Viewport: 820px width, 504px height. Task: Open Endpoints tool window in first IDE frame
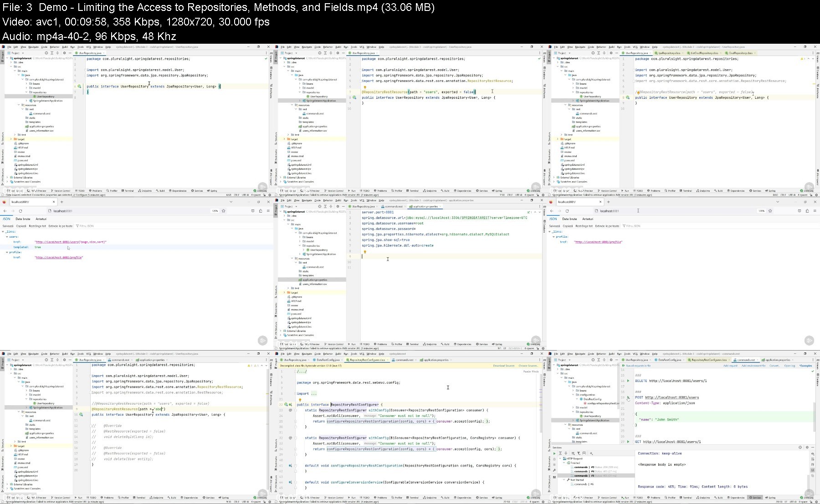coord(145,191)
